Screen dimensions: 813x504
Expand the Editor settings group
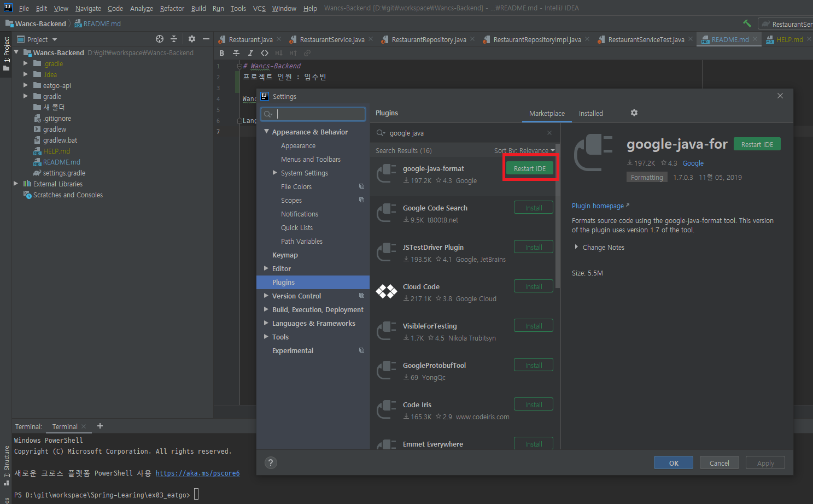pos(266,268)
